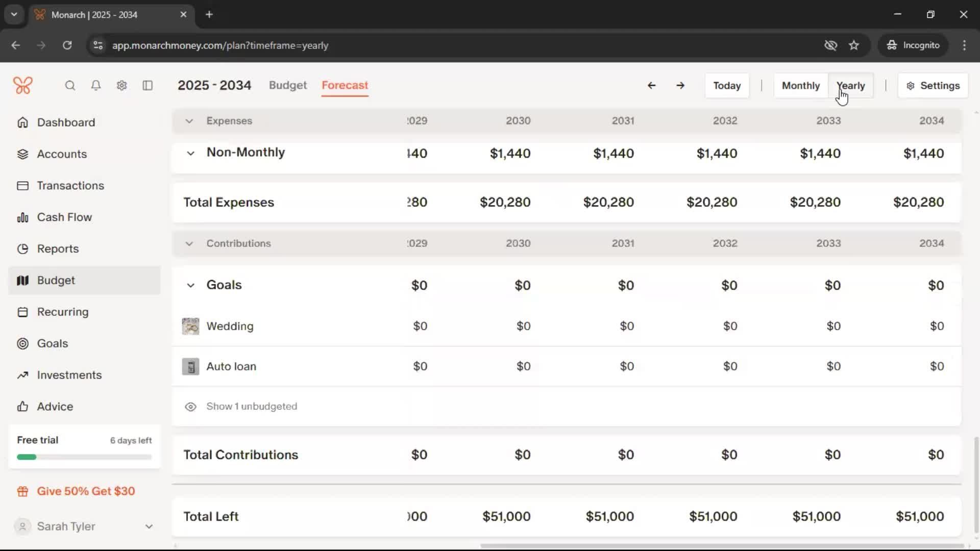Open Give 50% Get $30 link
The image size is (980, 551).
pos(86,491)
